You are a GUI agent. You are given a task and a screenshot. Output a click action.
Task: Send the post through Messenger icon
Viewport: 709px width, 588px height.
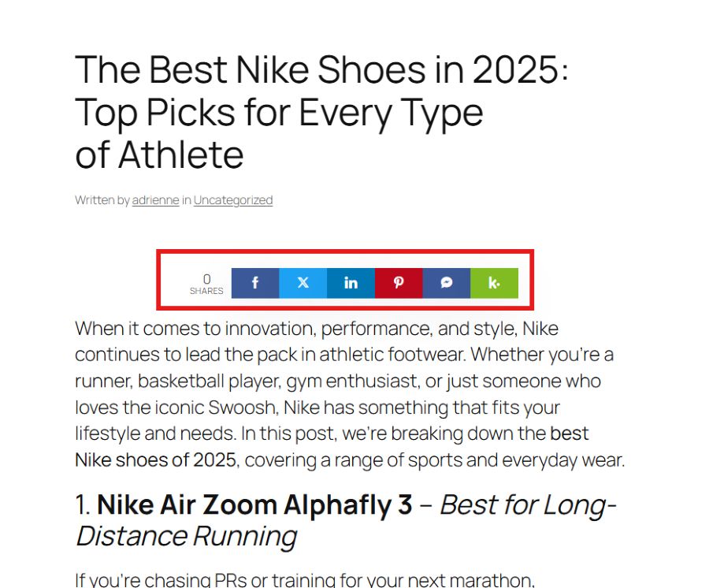tap(447, 283)
